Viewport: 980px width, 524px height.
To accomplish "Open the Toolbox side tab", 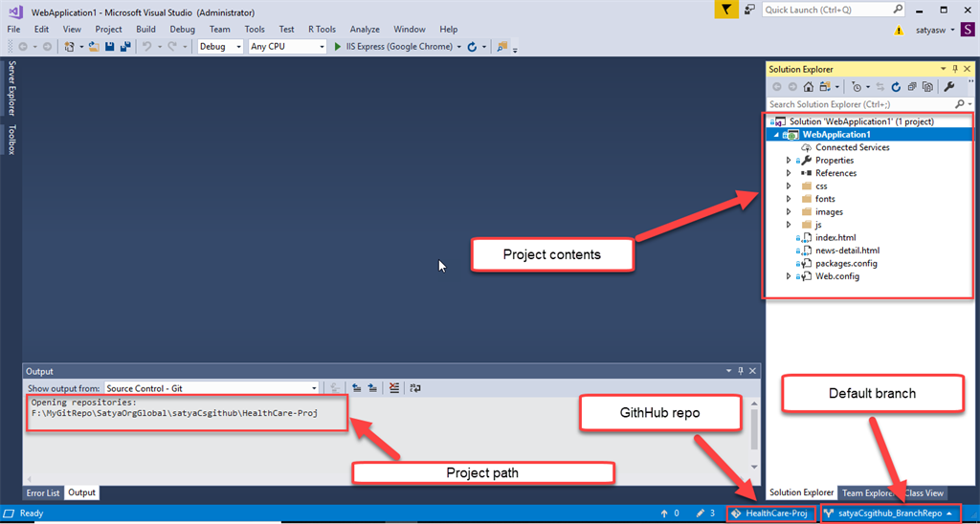I will (x=11, y=140).
